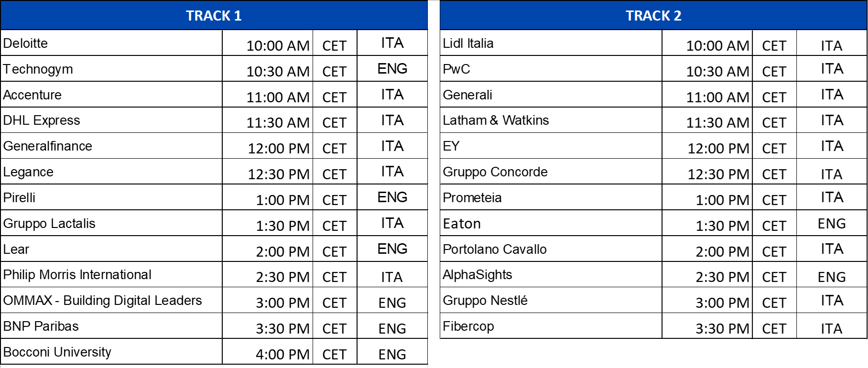The height and width of the screenshot is (368, 868).
Task: Click the TRACK 2 header
Action: [653, 16]
